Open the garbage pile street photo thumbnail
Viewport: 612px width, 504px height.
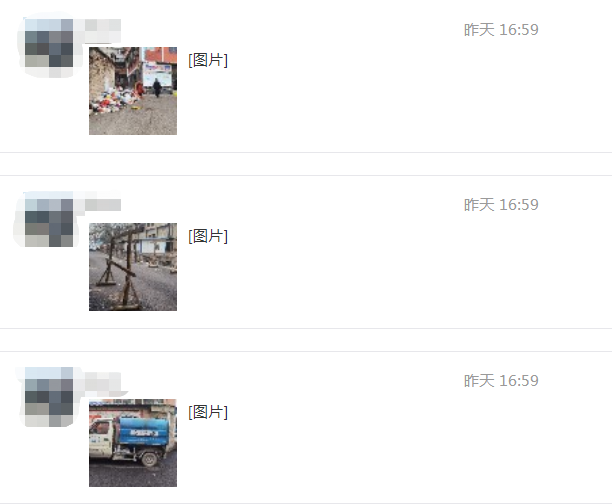tap(133, 91)
